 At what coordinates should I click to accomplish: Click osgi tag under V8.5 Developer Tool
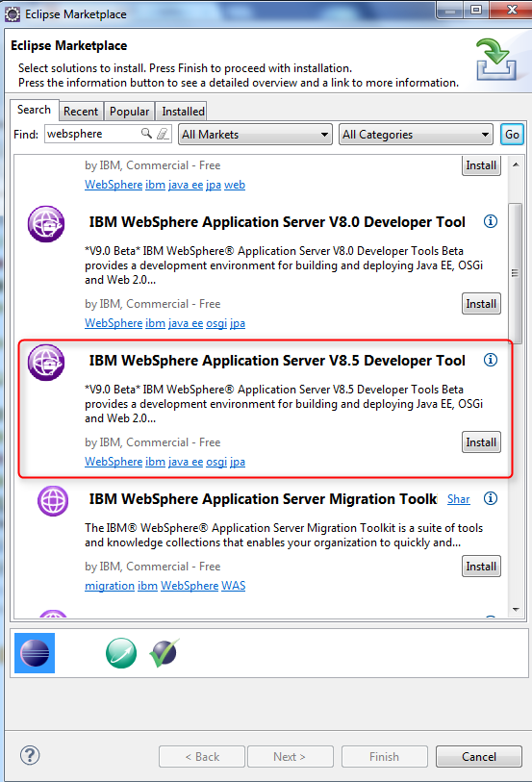pyautogui.click(x=216, y=462)
